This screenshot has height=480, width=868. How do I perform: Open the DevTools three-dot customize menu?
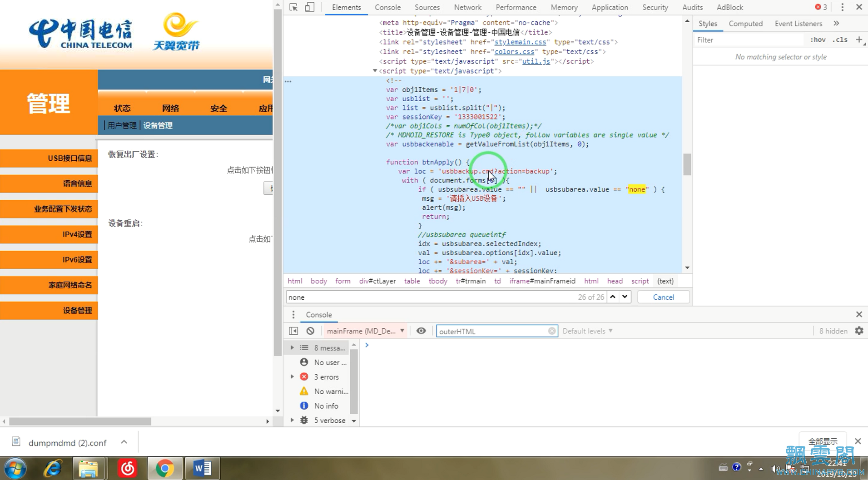click(x=842, y=7)
